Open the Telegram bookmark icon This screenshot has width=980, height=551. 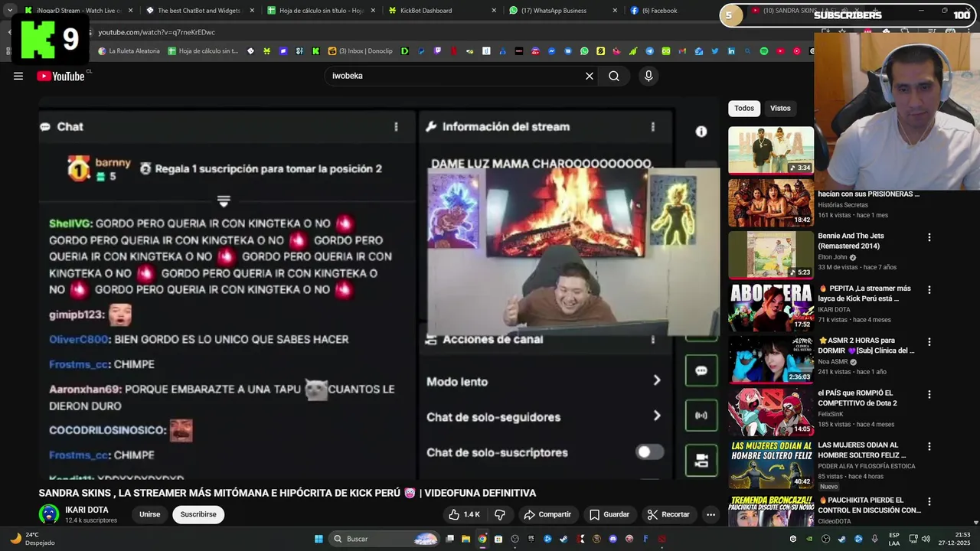[649, 51]
